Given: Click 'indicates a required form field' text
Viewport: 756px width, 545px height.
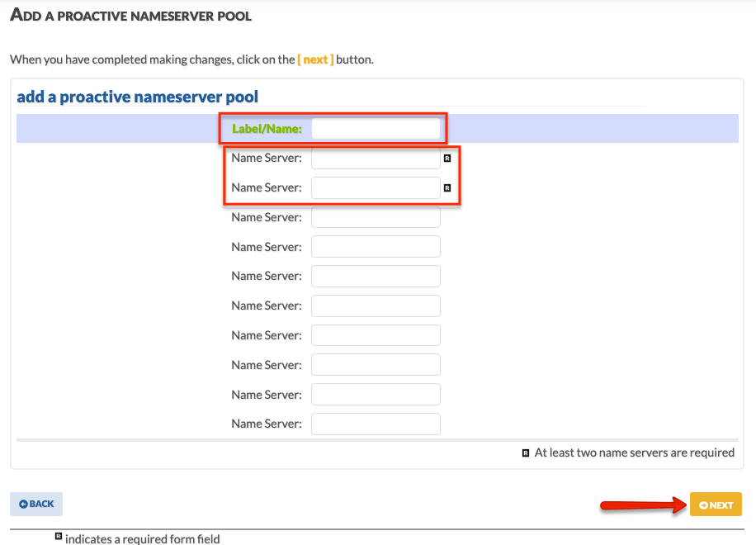Looking at the screenshot, I should coord(142,538).
